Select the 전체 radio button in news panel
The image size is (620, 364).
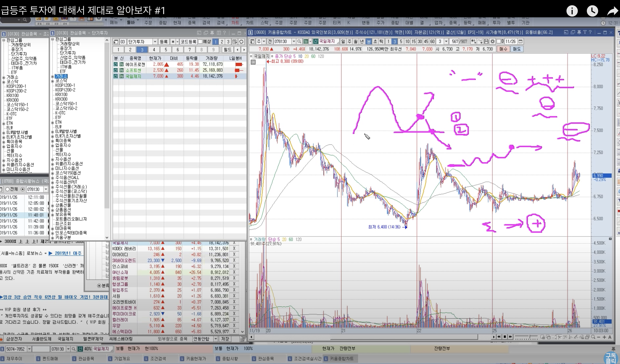(8, 189)
